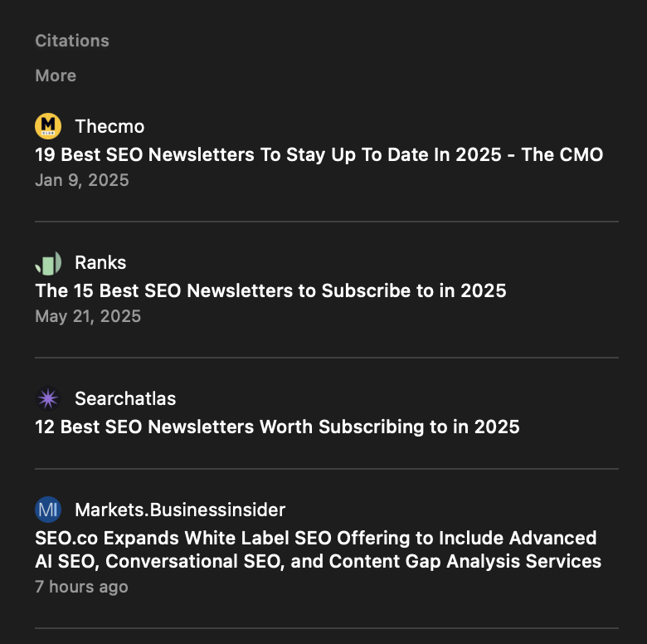Image resolution: width=647 pixels, height=644 pixels.
Task: Click the 7 hours ago timestamp
Action: coord(81,587)
